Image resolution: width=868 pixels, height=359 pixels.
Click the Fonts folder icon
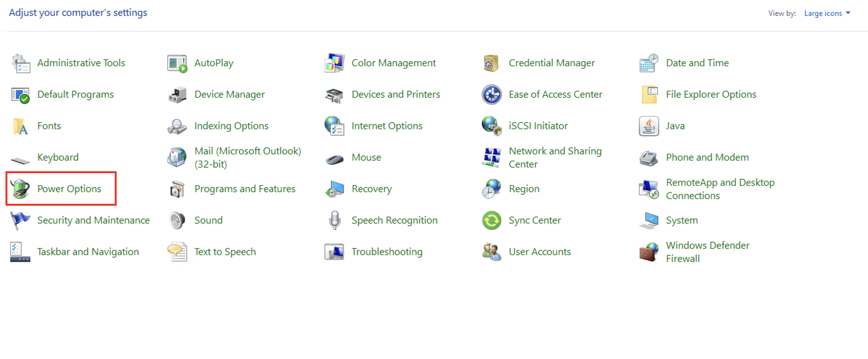[x=20, y=127]
